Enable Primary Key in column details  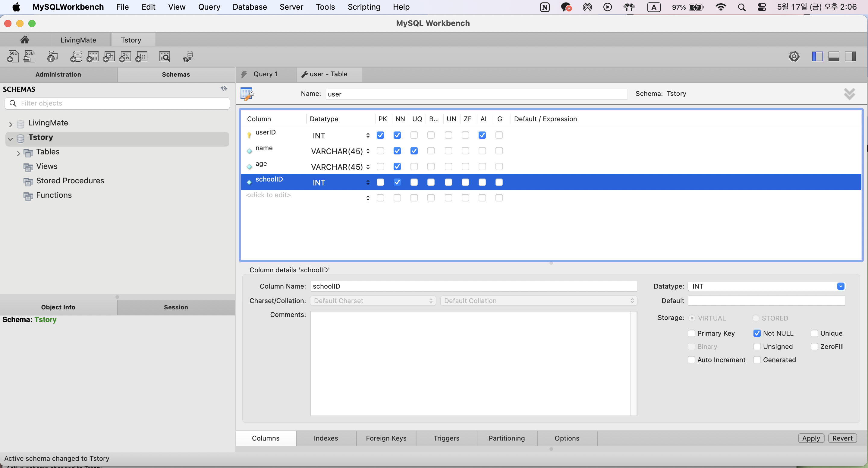[691, 333]
